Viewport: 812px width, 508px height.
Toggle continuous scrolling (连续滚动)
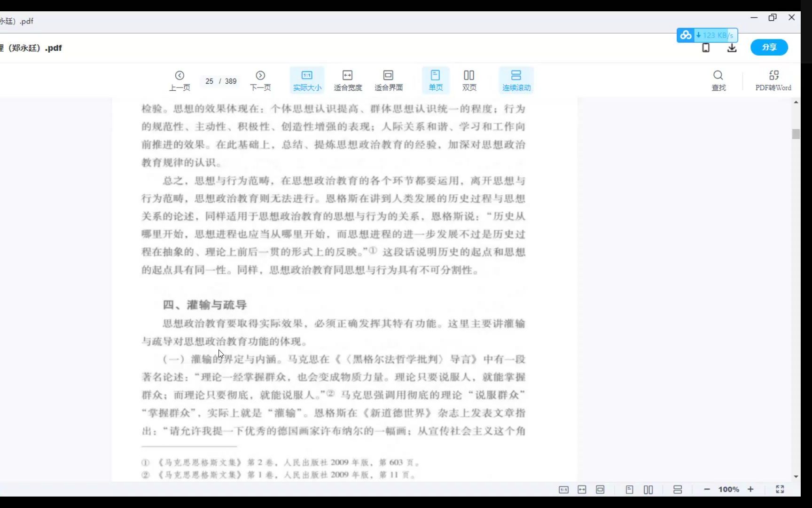(x=516, y=80)
